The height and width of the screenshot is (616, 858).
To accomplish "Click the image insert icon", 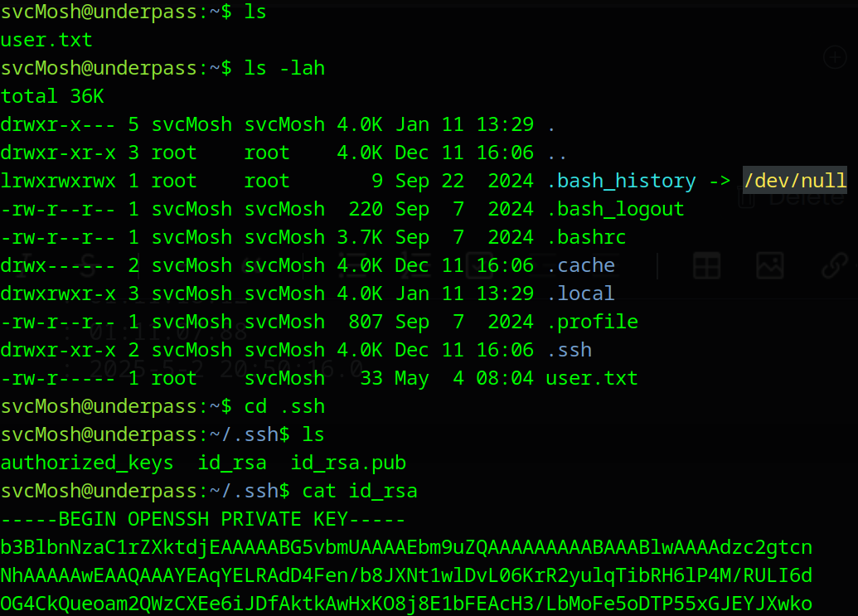I will coord(770,266).
